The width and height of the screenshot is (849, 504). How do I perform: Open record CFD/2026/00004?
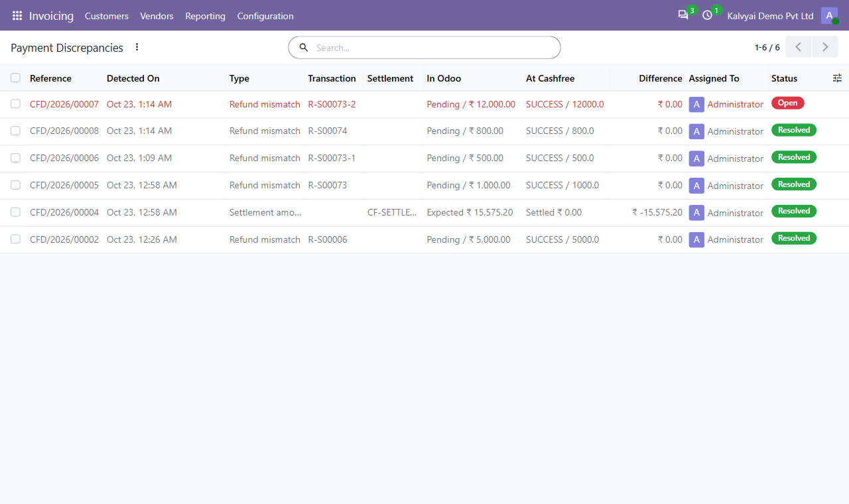coord(64,212)
